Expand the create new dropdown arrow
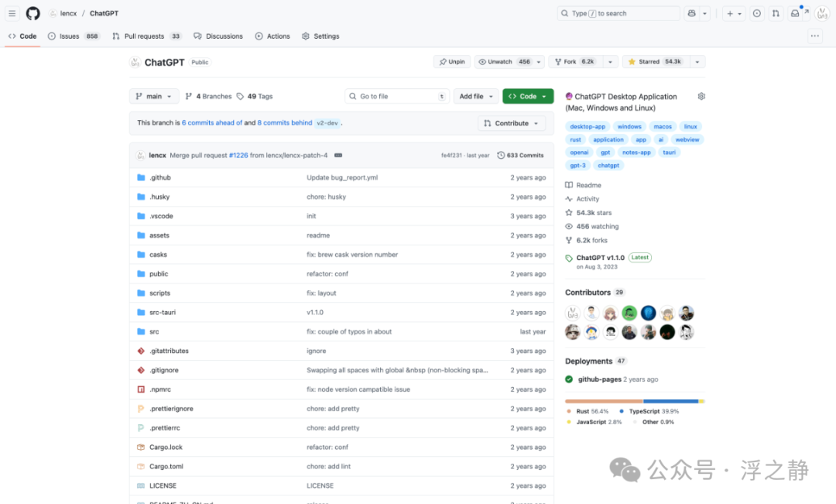 (x=739, y=13)
